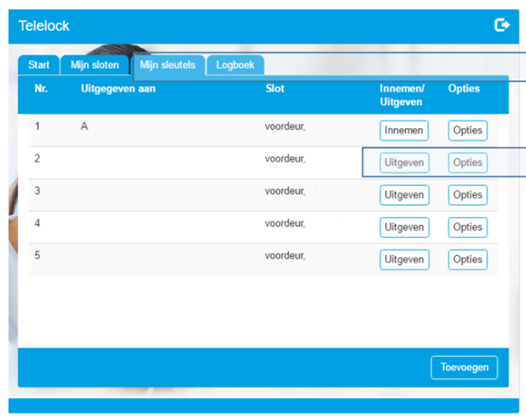Click the logout icon in the Telelock header
Screen dimensions: 526x420
click(x=501, y=25)
